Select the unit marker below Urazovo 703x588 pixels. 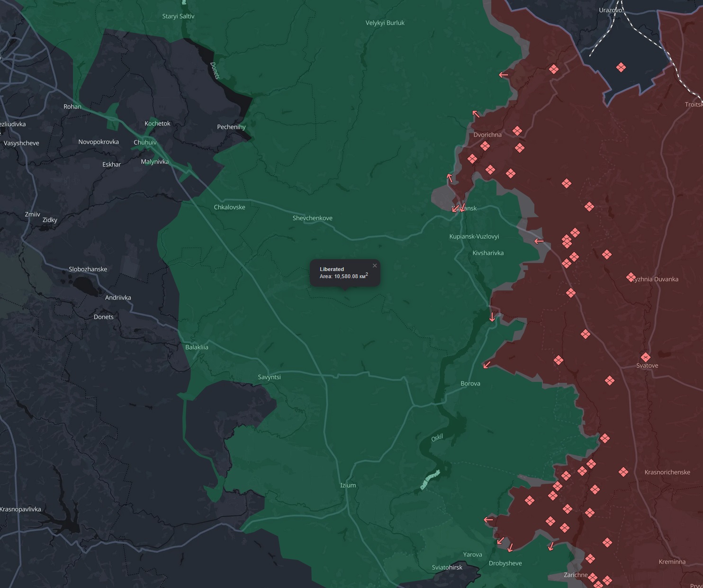click(x=621, y=67)
